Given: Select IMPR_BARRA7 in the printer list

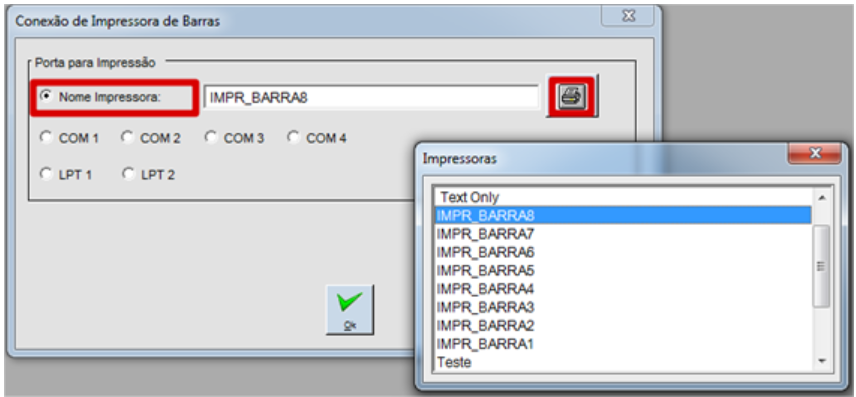Looking at the screenshot, I should click(x=622, y=234).
